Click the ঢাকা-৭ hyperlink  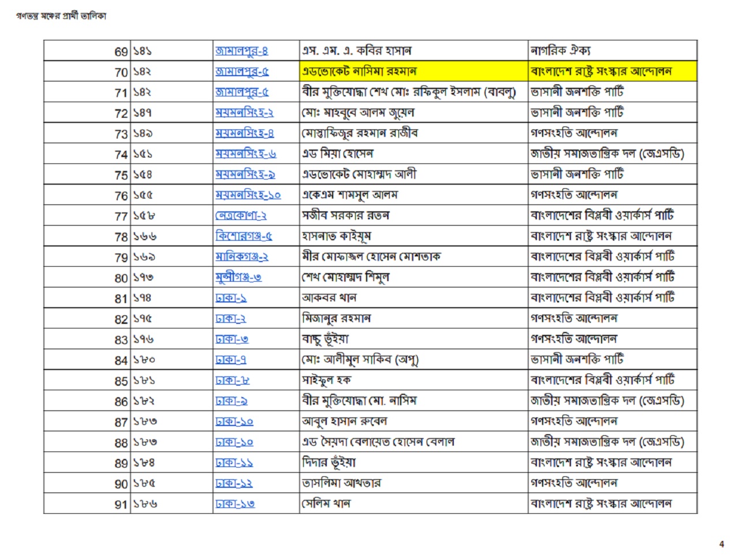point(231,360)
